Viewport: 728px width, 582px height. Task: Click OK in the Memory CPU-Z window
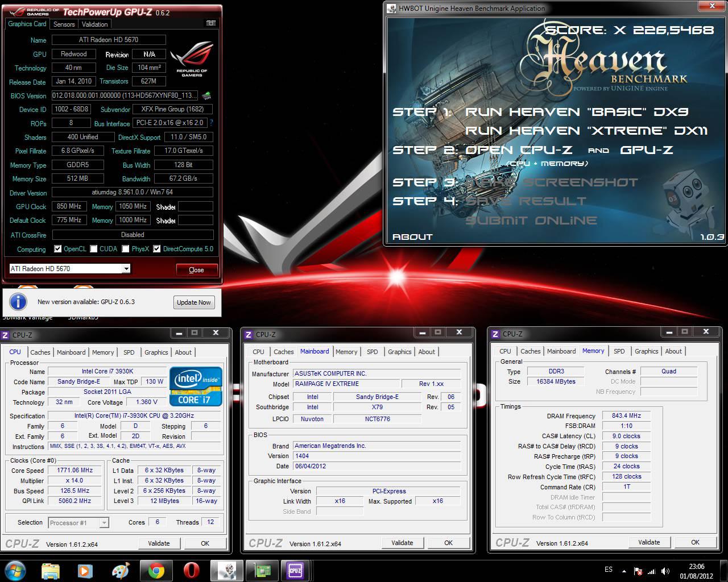click(x=695, y=542)
